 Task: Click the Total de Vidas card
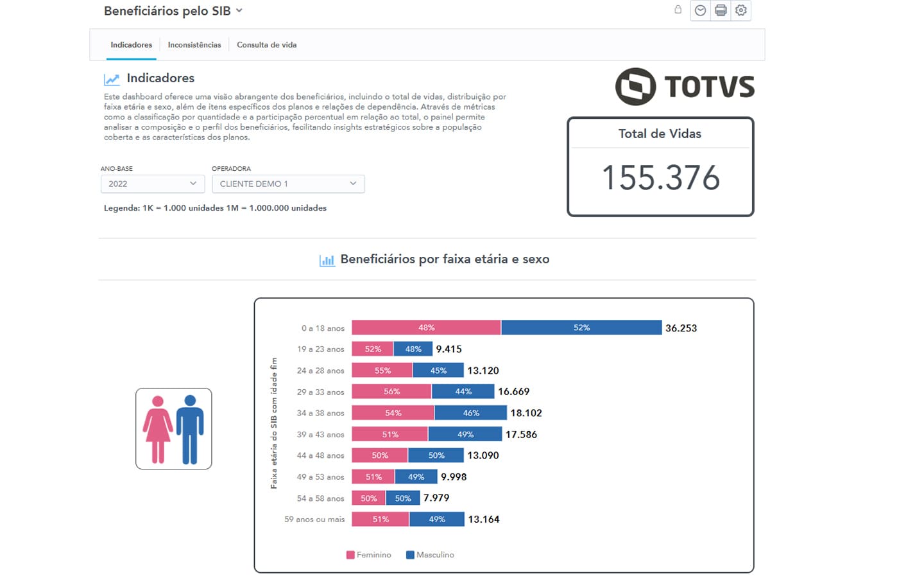point(660,167)
